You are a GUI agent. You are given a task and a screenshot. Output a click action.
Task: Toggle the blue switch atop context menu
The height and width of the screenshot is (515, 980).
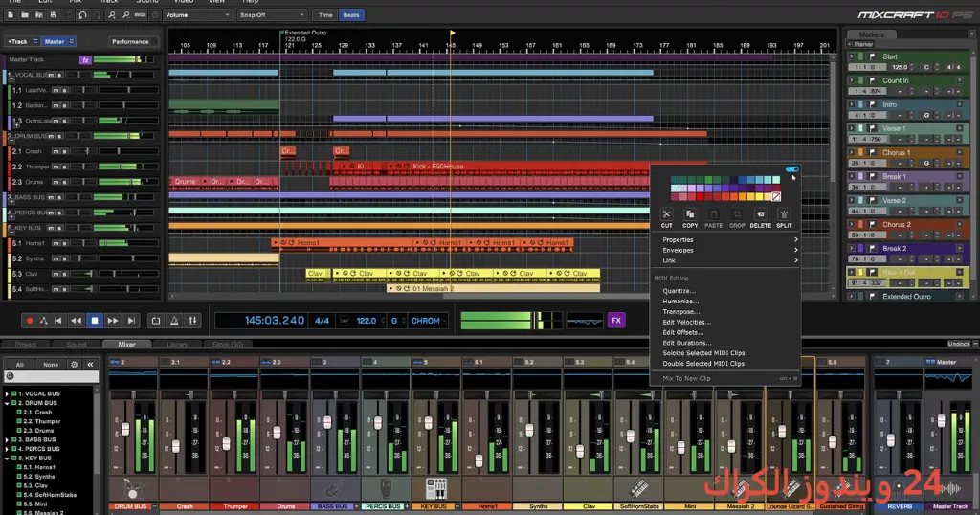(x=791, y=169)
